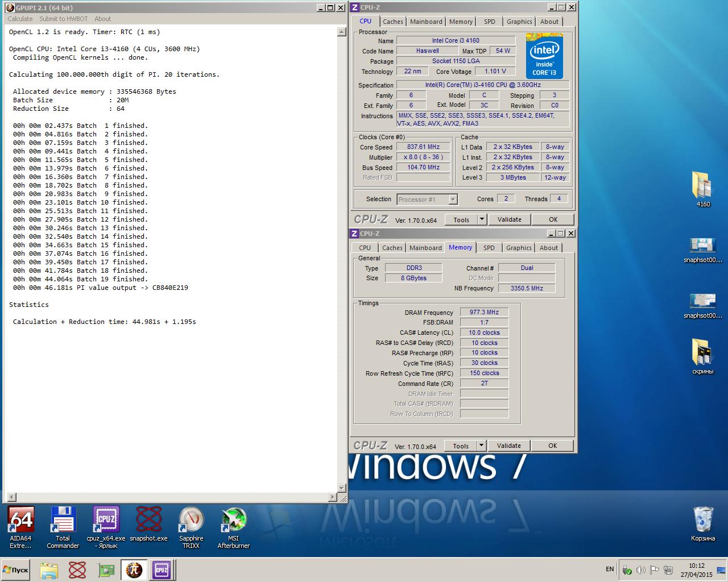Image resolution: width=728 pixels, height=582 pixels.
Task: Select Caches tab in upper CPU-Z window
Action: pos(393,22)
